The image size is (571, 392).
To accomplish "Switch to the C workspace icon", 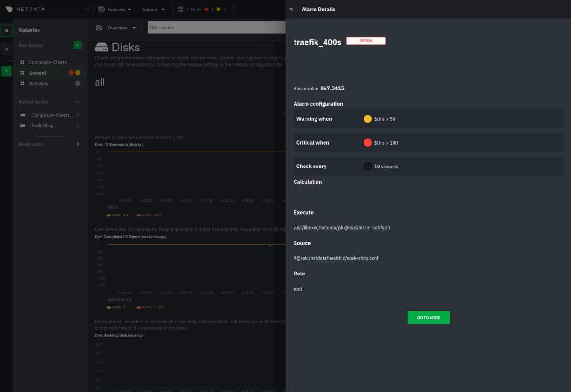I will (6, 49).
